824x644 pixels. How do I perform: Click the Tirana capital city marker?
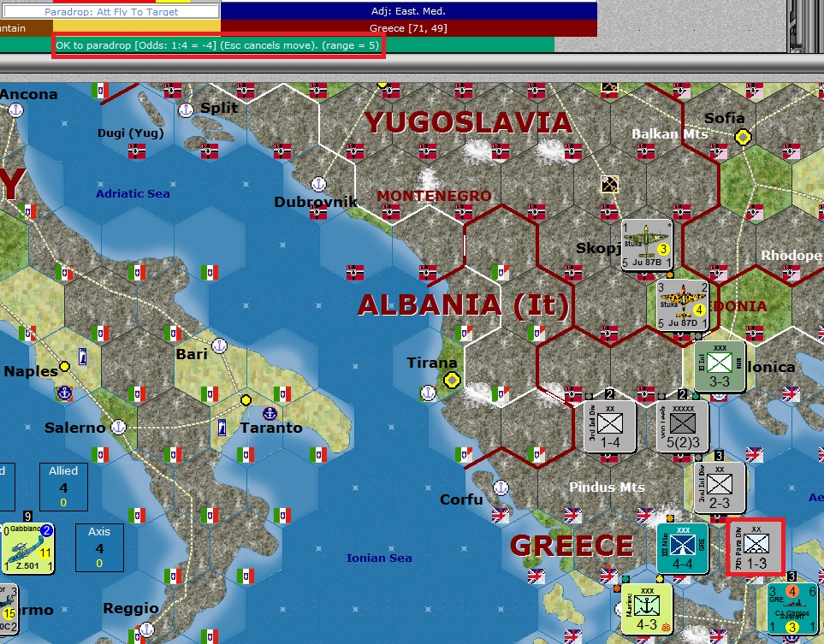tap(452, 379)
